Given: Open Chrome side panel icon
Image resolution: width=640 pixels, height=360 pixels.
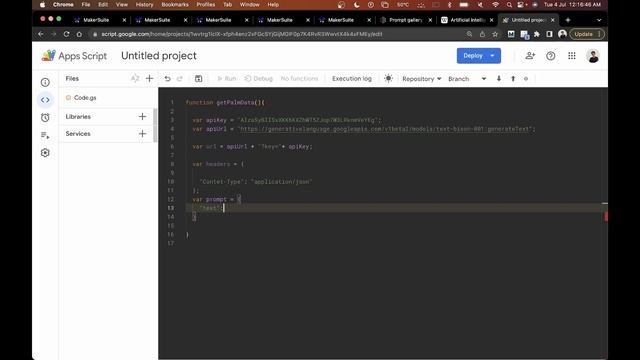Looking at the screenshot, I should pos(549,34).
